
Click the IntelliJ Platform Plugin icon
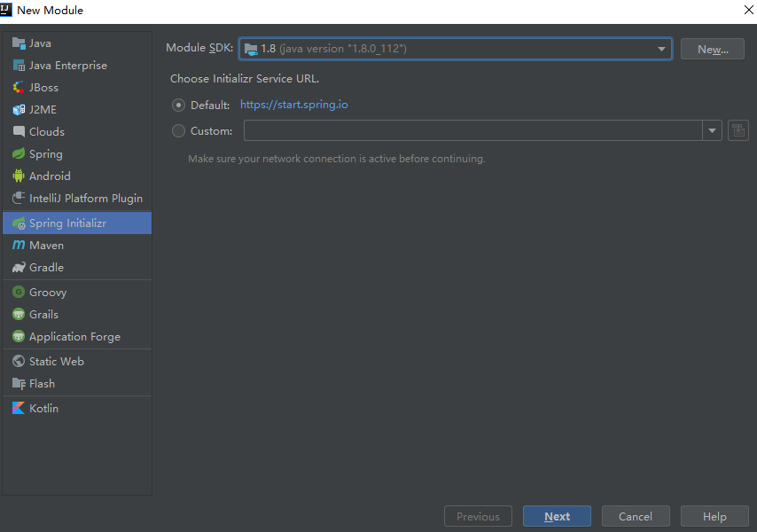[19, 198]
